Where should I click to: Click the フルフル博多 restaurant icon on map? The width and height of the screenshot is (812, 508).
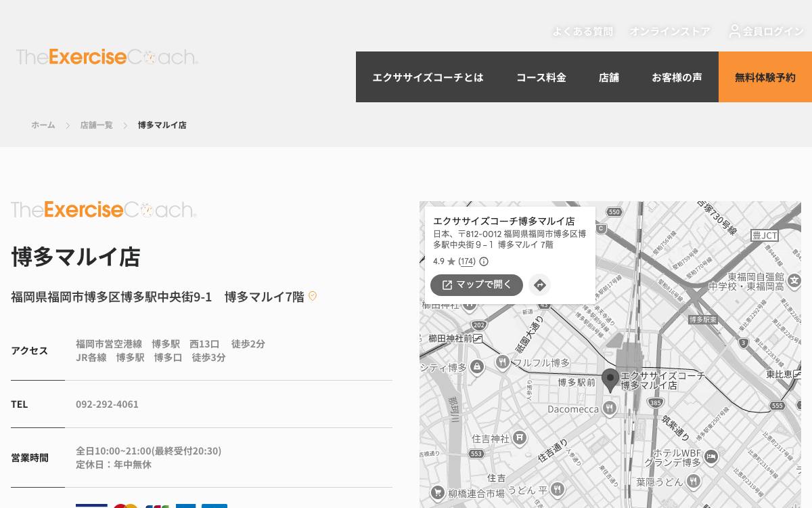click(x=502, y=362)
